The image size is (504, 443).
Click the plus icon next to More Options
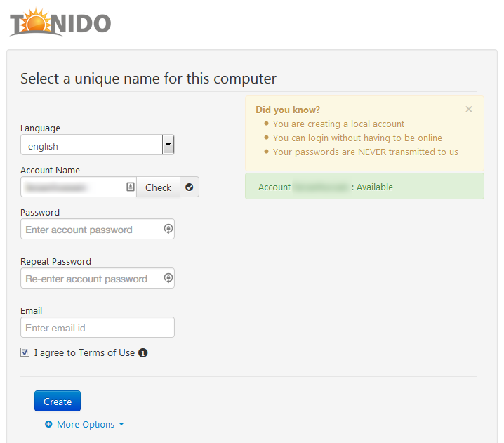[x=48, y=424]
